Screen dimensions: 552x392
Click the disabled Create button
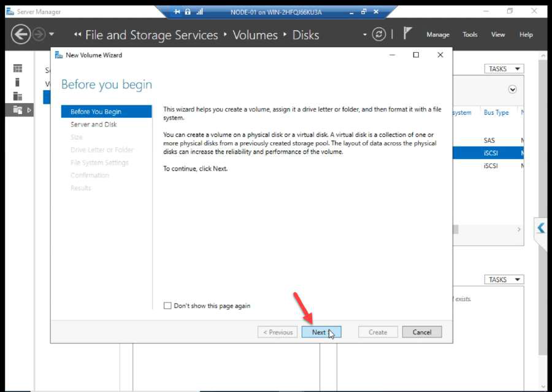pyautogui.click(x=378, y=332)
